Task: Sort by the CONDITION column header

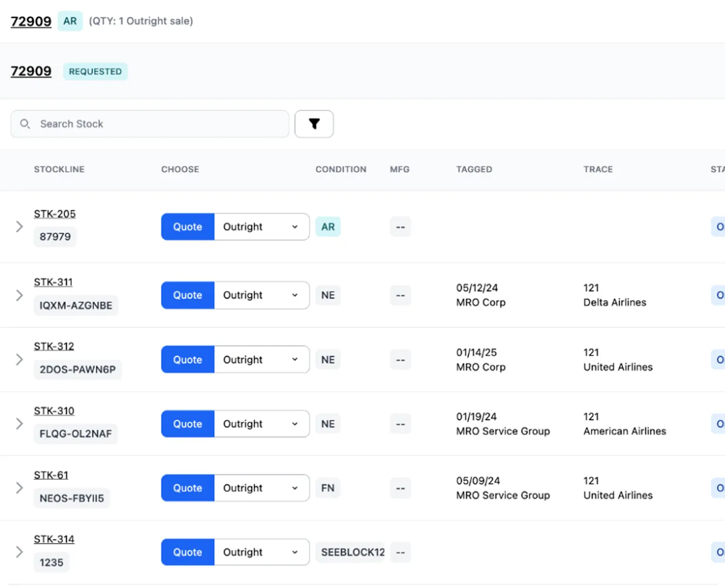Action: click(341, 169)
